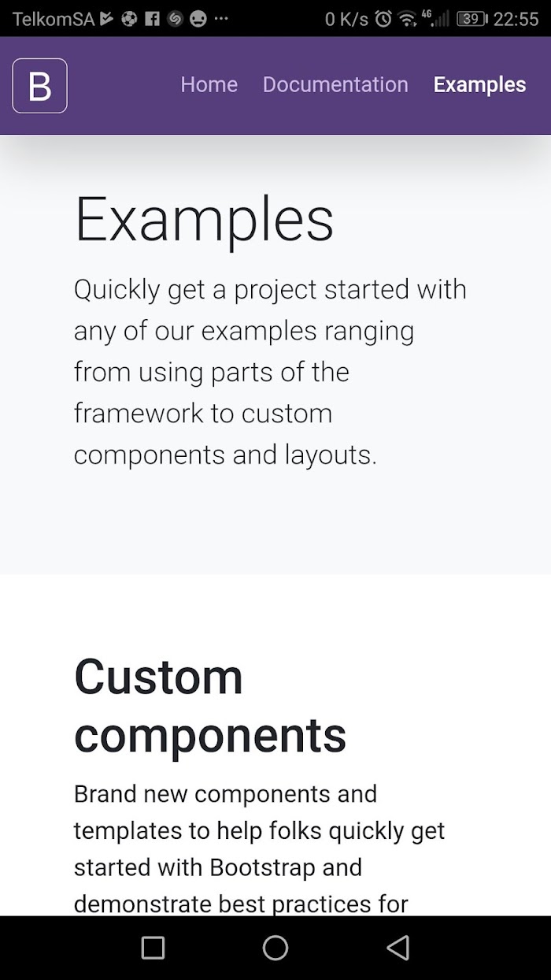
Task: Tap the Wi-Fi status icon
Action: tap(407, 19)
